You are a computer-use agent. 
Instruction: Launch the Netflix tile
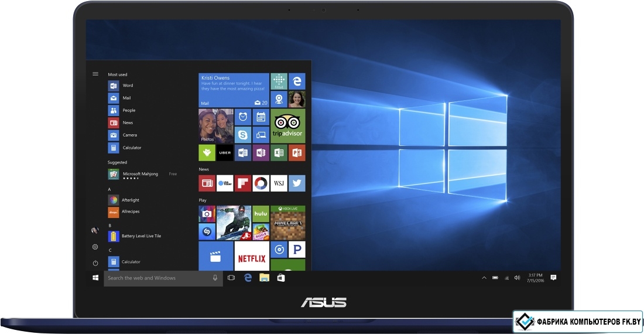252,256
